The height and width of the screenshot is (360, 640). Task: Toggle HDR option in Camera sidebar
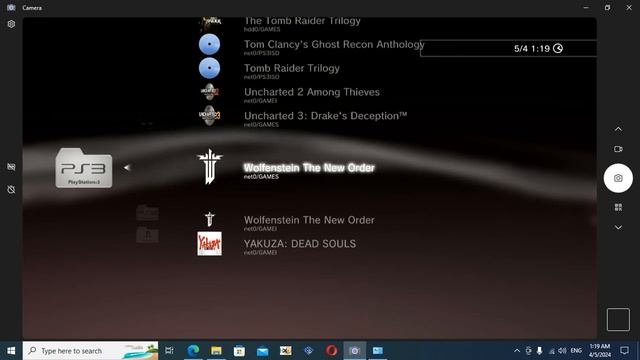click(11, 167)
